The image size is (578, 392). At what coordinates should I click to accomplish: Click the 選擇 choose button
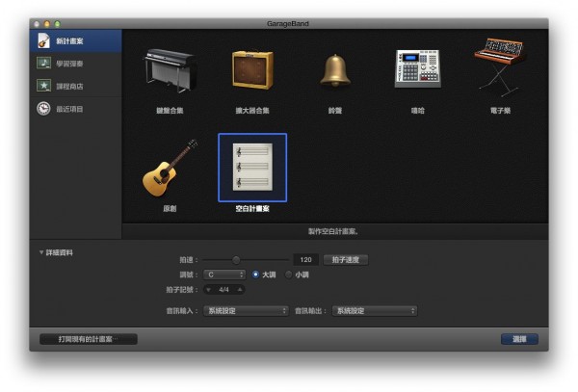pos(519,339)
